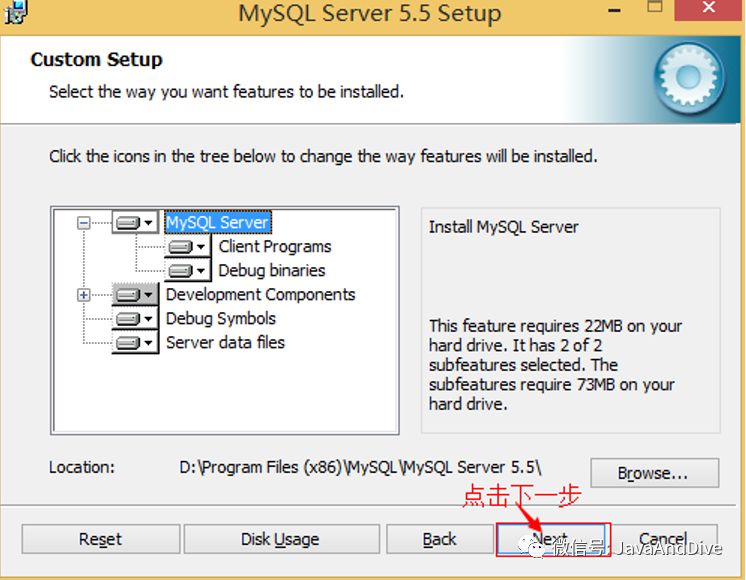This screenshot has height=580, width=746.
Task: Select the MySQL Server tree item
Action: click(217, 222)
